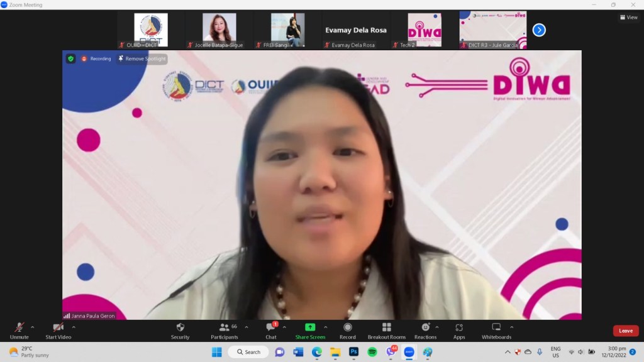The height and width of the screenshot is (362, 644).
Task: Open the View menu
Action: (x=628, y=18)
